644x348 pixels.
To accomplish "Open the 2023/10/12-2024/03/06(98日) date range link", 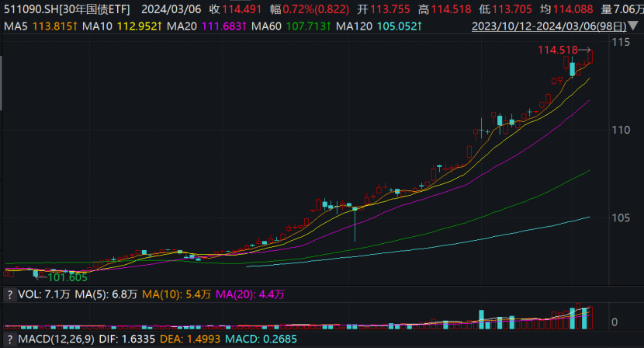I will (549, 26).
